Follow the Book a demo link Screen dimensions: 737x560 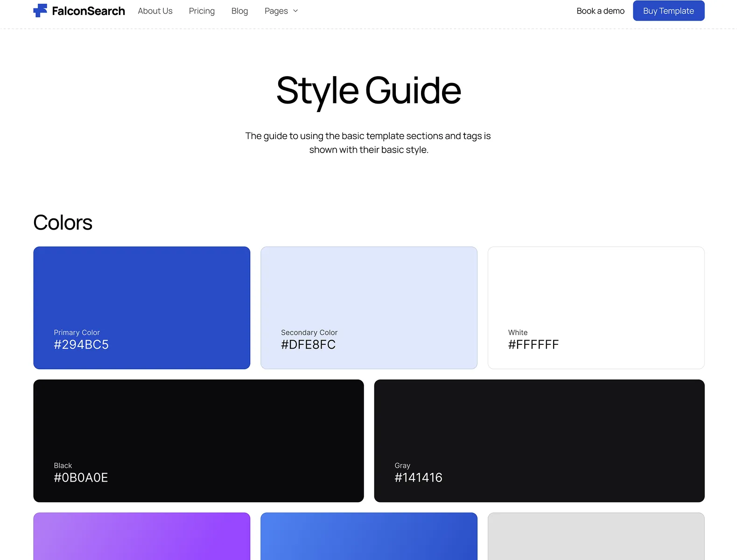tap(600, 11)
